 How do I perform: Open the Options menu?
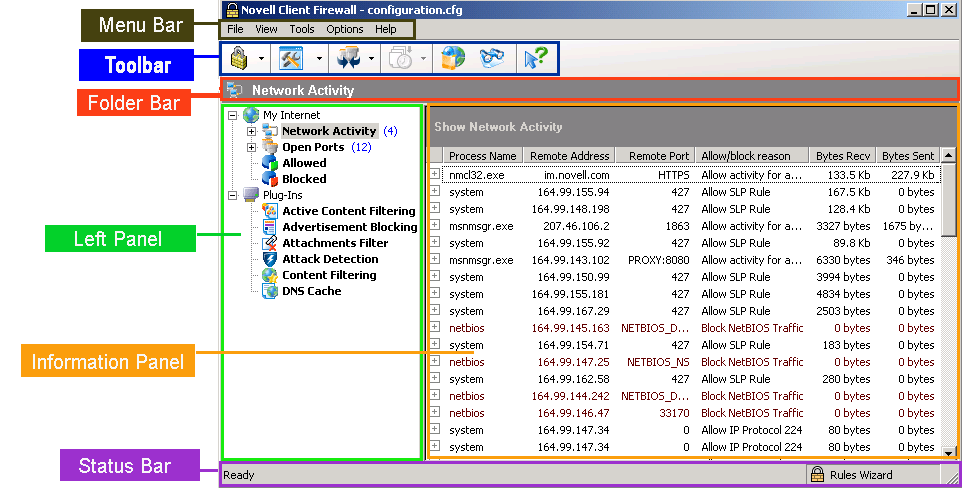[345, 30]
